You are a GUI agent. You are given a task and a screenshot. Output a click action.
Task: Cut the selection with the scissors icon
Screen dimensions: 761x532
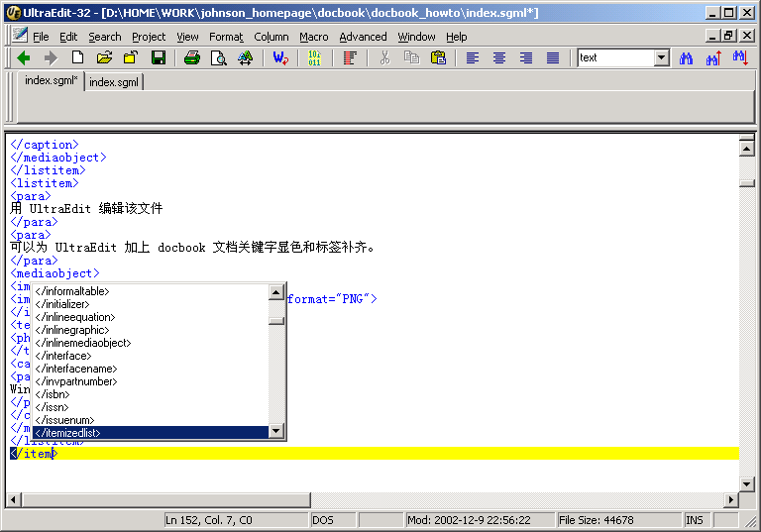click(x=384, y=57)
